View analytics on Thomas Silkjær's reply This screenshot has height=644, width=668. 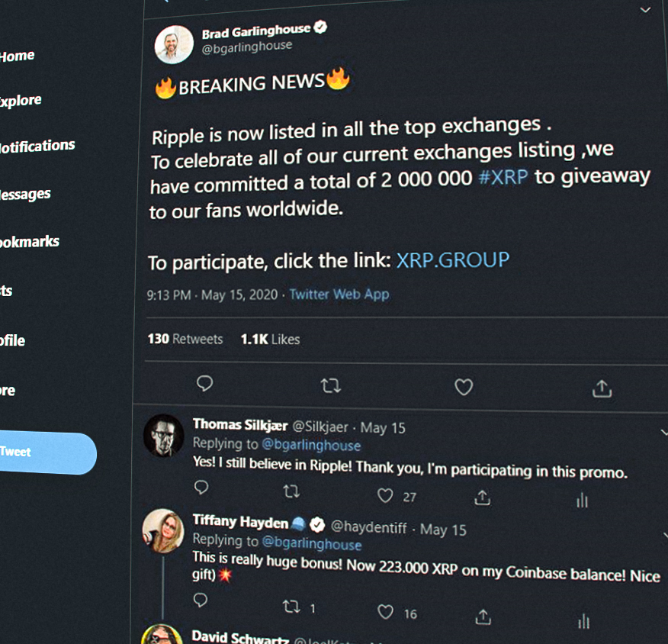tap(582, 501)
